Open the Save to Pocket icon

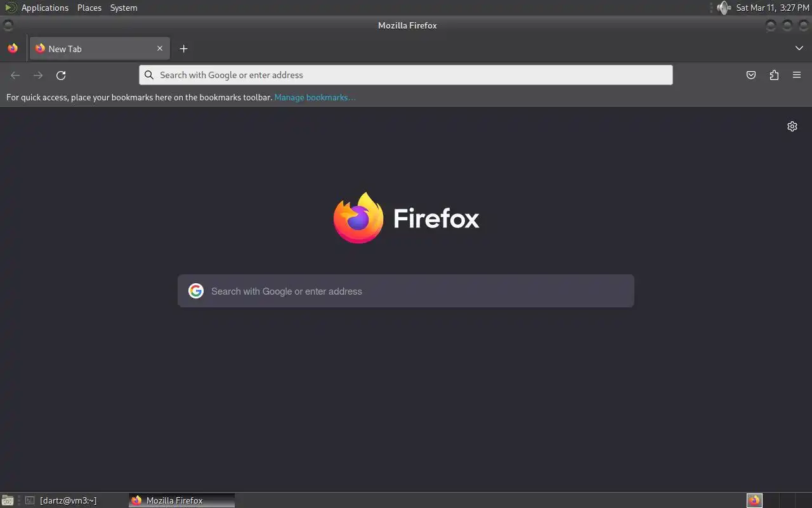(x=751, y=75)
